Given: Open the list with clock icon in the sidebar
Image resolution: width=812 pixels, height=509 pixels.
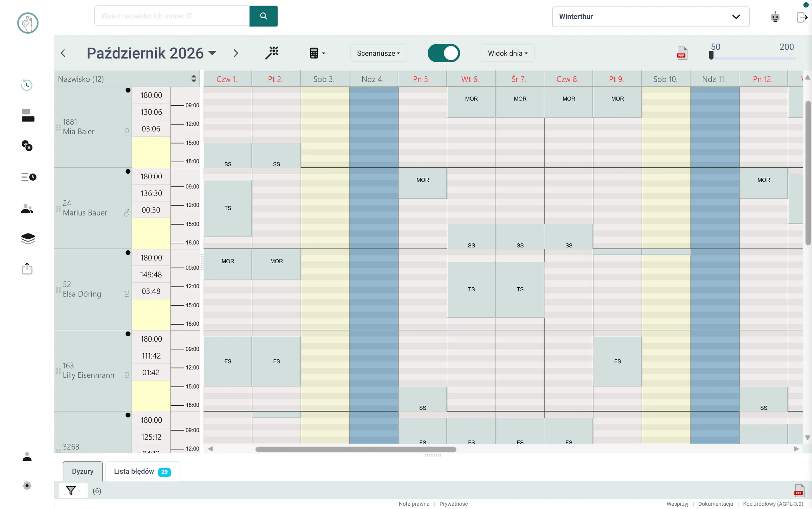Looking at the screenshot, I should coord(28,177).
